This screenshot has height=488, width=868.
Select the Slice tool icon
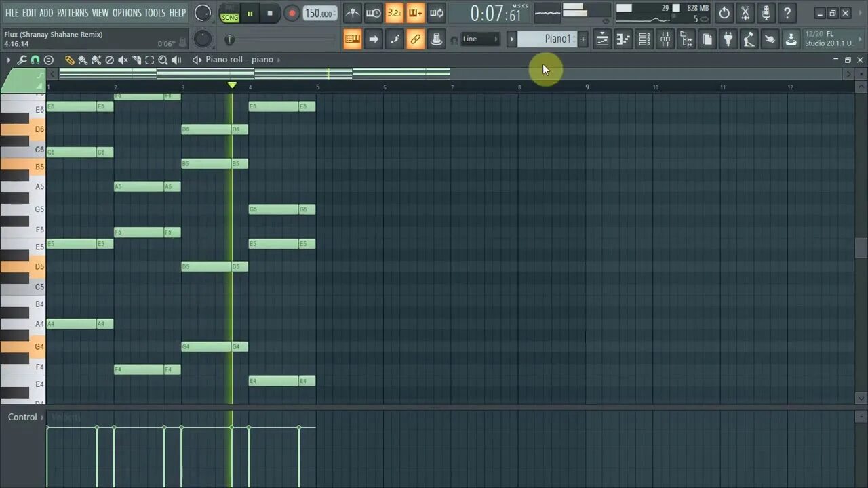coord(137,60)
